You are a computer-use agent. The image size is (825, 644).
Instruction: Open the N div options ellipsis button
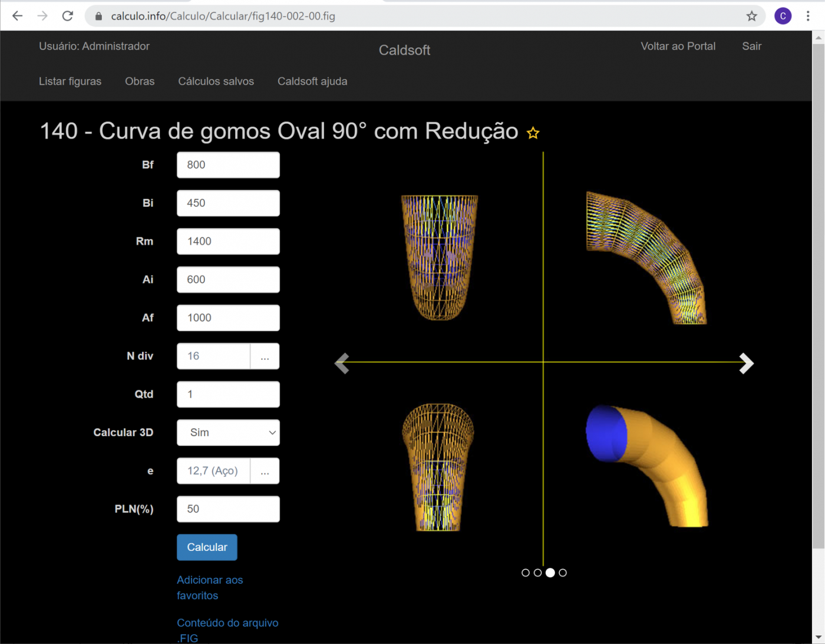point(265,356)
